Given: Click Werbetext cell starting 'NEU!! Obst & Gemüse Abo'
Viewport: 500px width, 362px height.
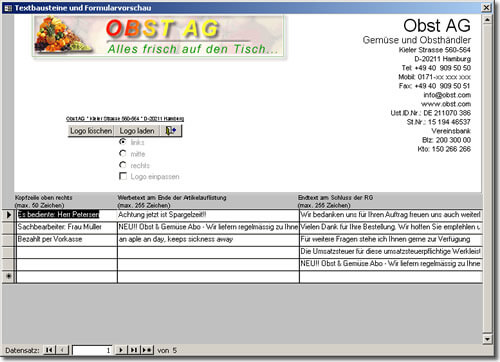Looking at the screenshot, I should (x=208, y=227).
